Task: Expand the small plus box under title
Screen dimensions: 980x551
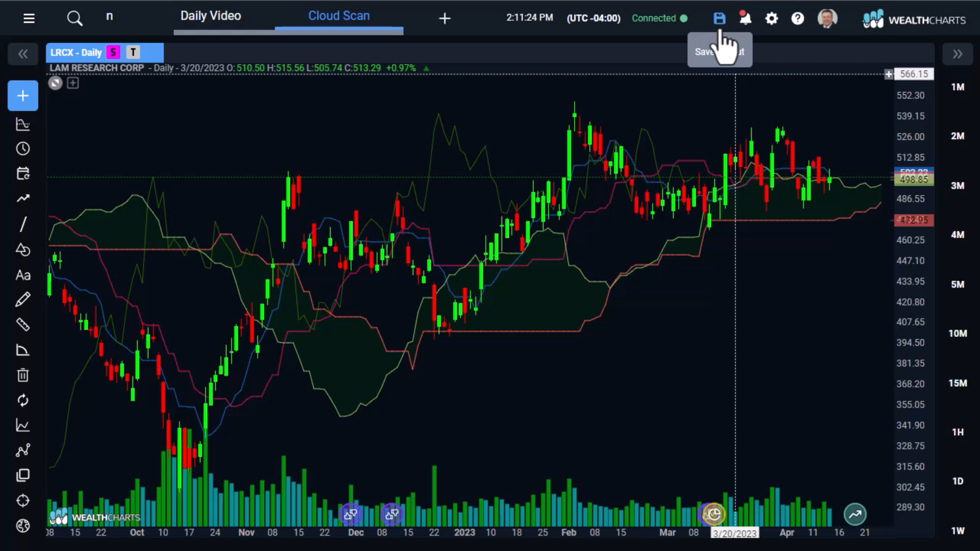Action: pyautogui.click(x=73, y=83)
